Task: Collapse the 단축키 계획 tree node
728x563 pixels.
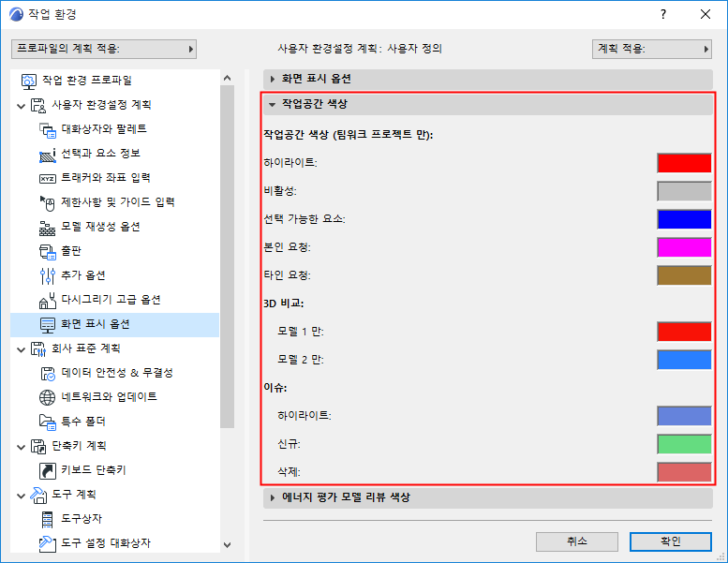Action: point(21,448)
